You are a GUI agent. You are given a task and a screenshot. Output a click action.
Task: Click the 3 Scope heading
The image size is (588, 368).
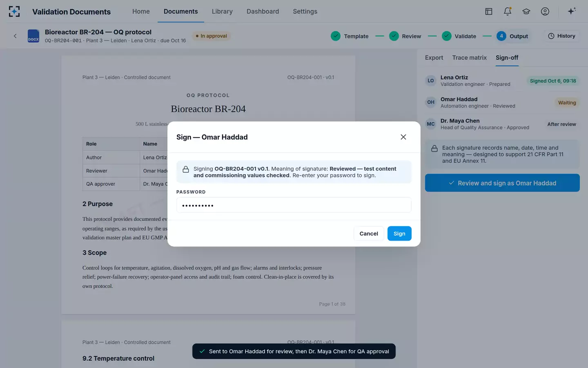(x=94, y=253)
